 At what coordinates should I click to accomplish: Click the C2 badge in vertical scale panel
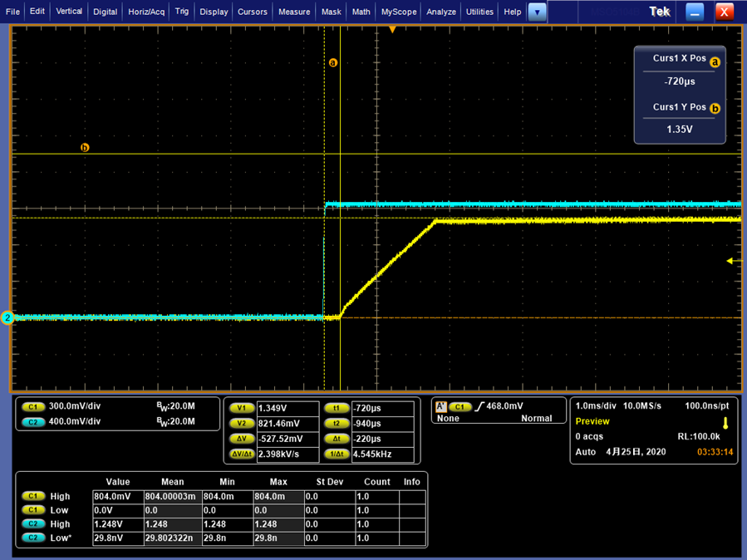33,422
